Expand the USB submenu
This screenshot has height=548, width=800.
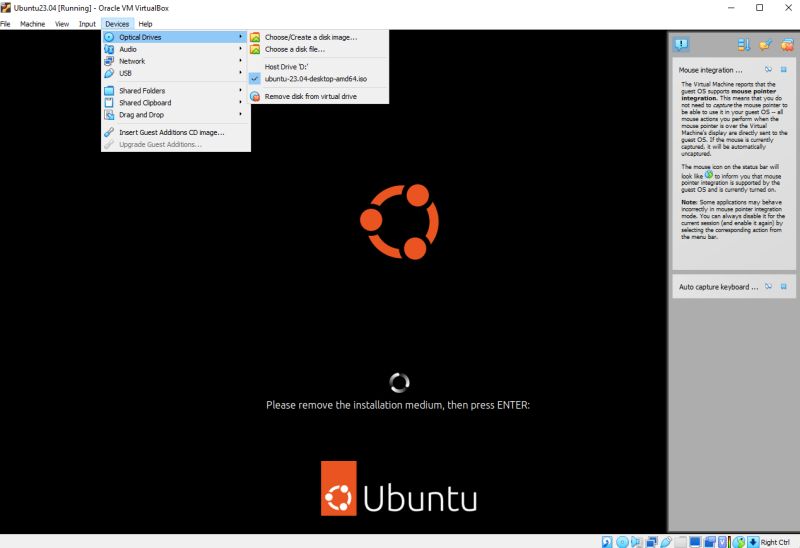(176, 73)
